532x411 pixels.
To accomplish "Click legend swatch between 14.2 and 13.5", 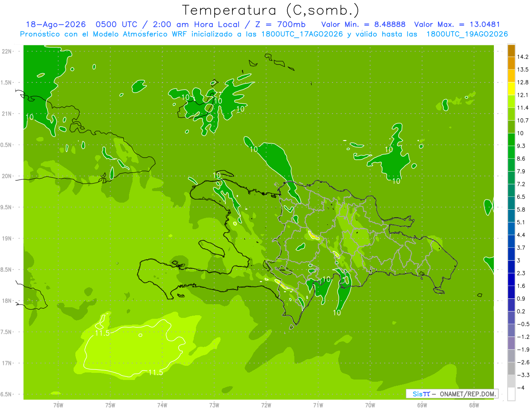I will pos(511,63).
